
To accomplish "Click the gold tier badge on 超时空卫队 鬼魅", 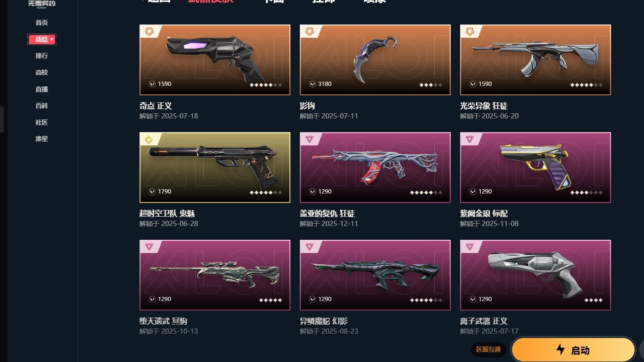I will (x=149, y=139).
